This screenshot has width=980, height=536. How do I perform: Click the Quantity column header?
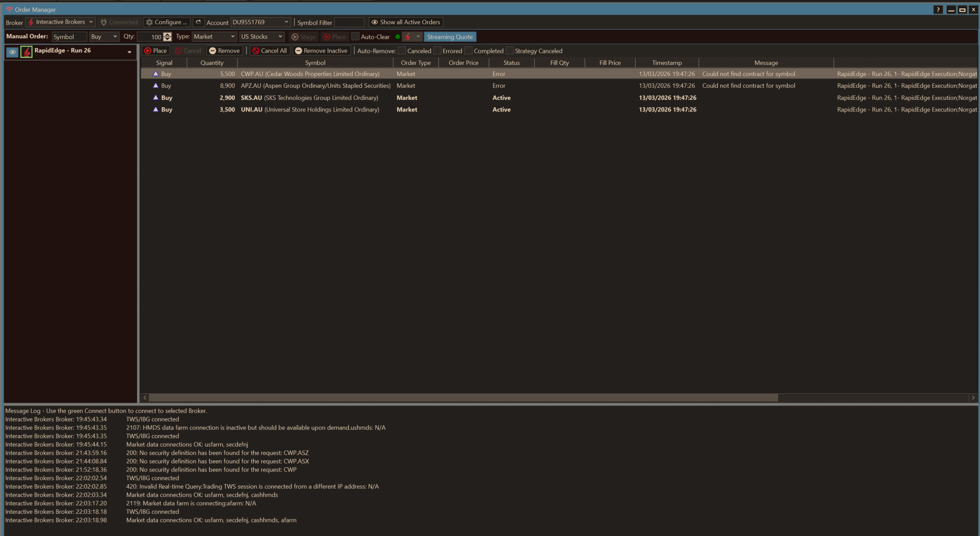[x=211, y=63]
